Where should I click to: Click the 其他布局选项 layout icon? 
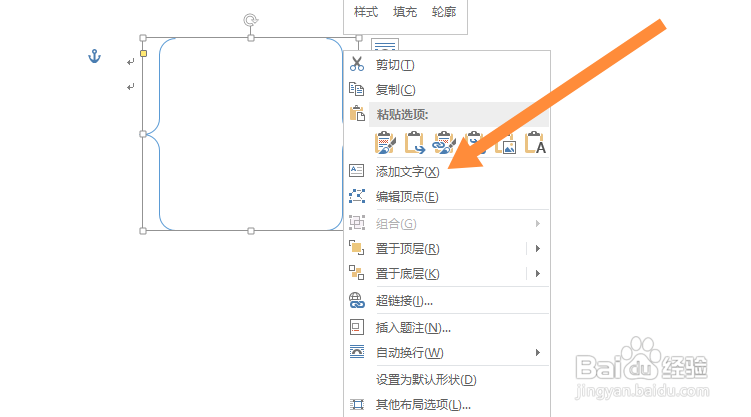(x=357, y=405)
